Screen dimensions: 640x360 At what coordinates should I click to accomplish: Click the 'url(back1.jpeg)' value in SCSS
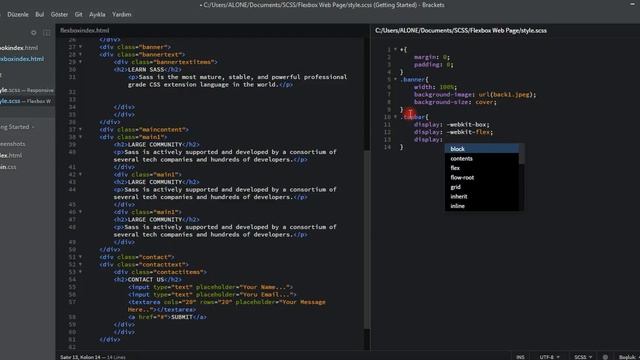(507, 95)
